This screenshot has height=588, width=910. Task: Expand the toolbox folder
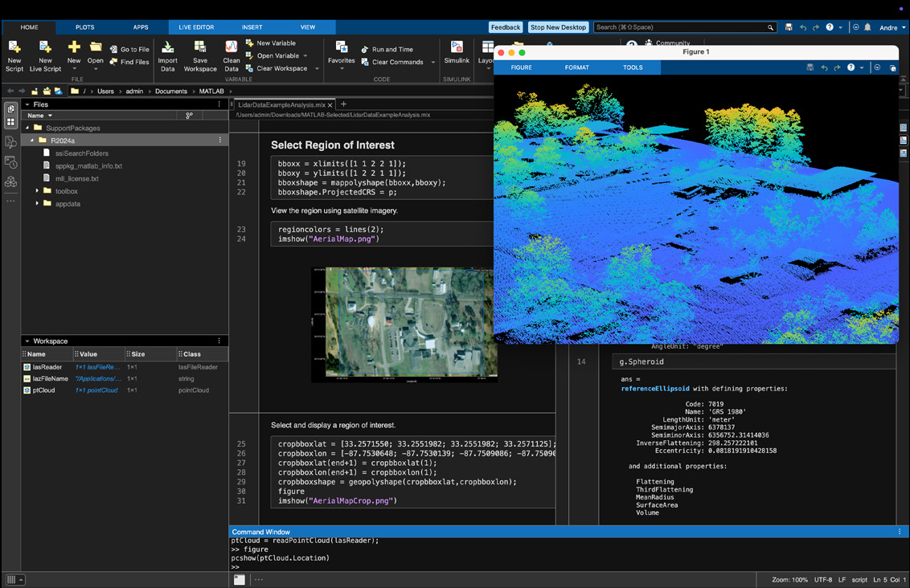pos(37,191)
